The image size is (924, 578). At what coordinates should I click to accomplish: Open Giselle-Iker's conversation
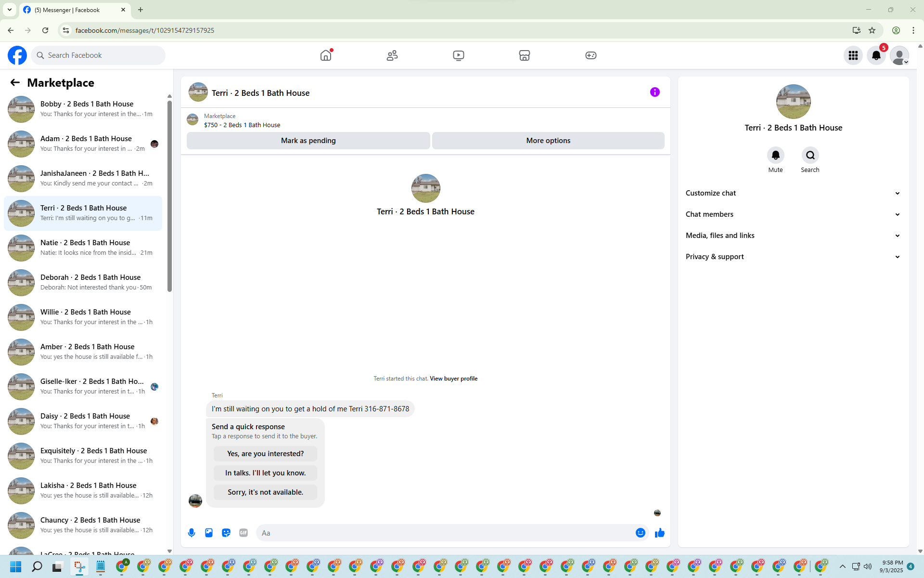pos(83,386)
